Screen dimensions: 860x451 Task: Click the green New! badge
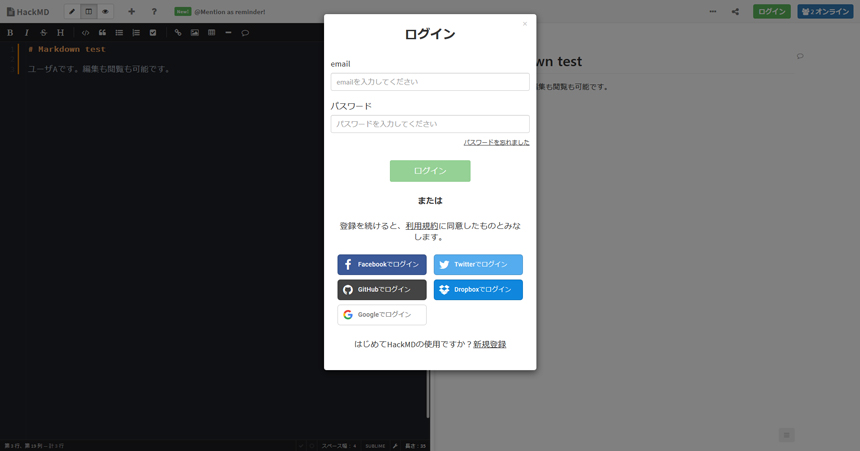pyautogui.click(x=183, y=12)
